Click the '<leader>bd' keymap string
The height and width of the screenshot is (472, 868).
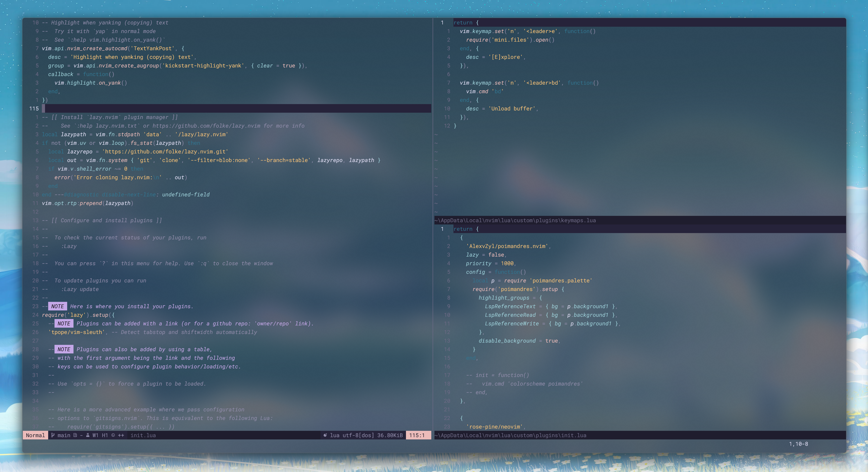tap(542, 83)
